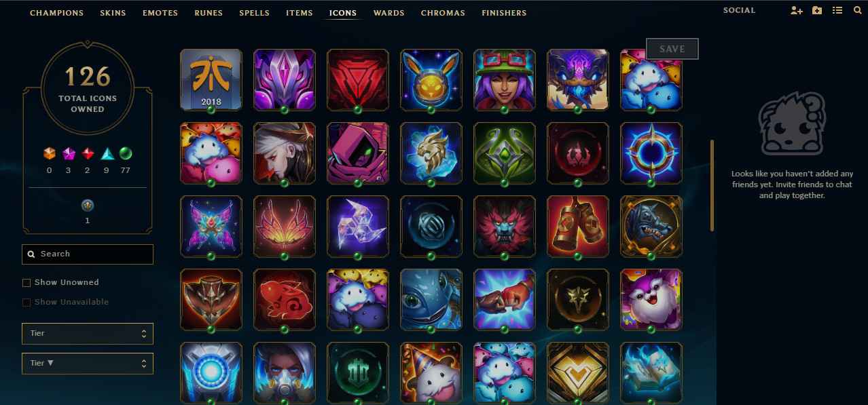Image resolution: width=868 pixels, height=405 pixels.
Task: Click the friends list view options icon
Action: pos(837,11)
